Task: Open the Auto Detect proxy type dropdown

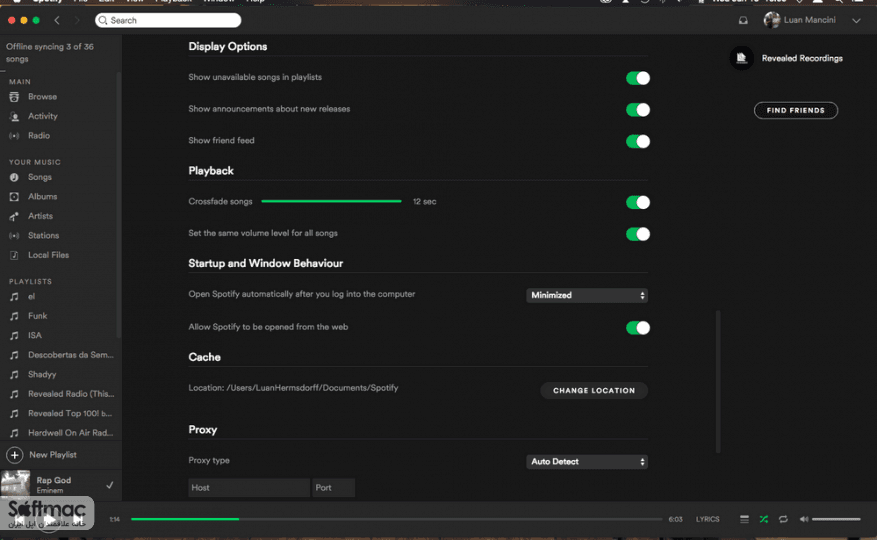Action: [587, 462]
